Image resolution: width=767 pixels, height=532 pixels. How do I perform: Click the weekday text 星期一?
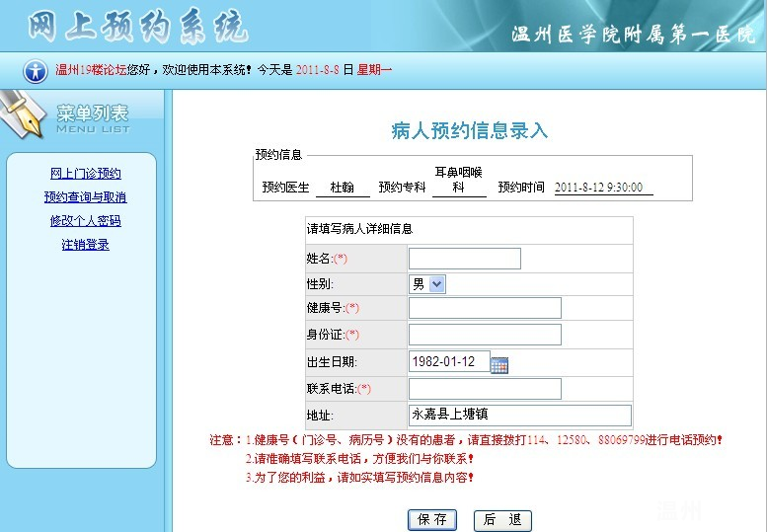(x=374, y=70)
